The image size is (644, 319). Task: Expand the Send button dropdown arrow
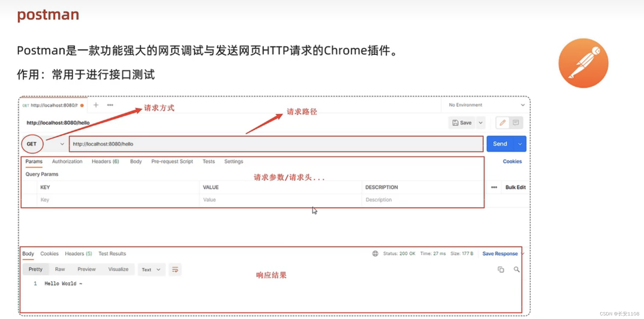[520, 144]
